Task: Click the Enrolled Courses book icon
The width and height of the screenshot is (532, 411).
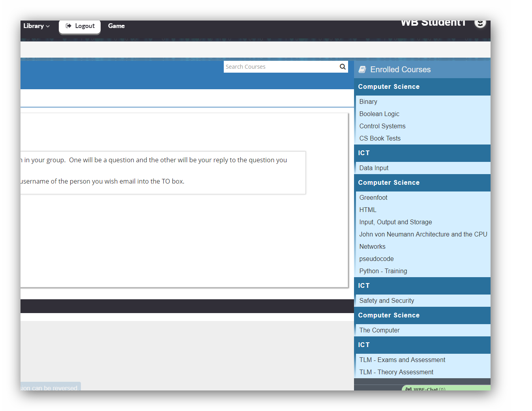Action: click(x=362, y=70)
